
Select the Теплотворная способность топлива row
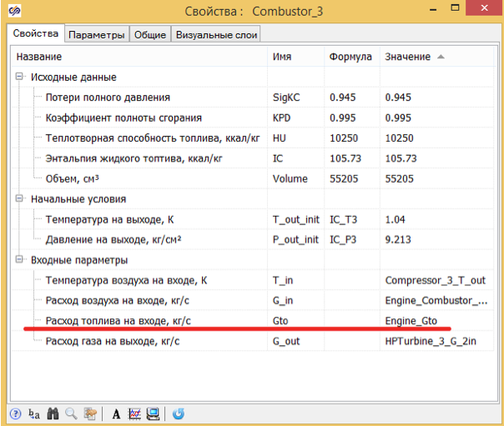253,138
